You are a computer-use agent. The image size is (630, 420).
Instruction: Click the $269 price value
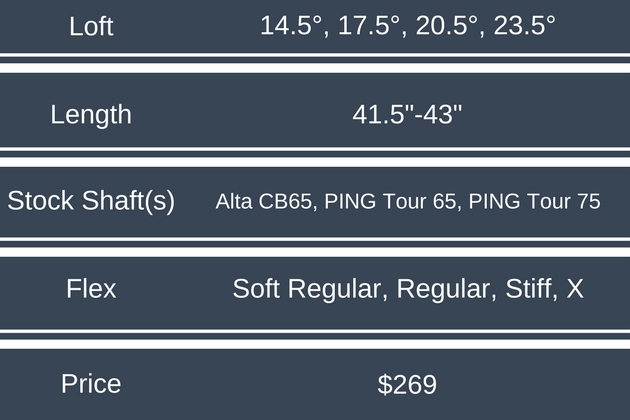(407, 383)
